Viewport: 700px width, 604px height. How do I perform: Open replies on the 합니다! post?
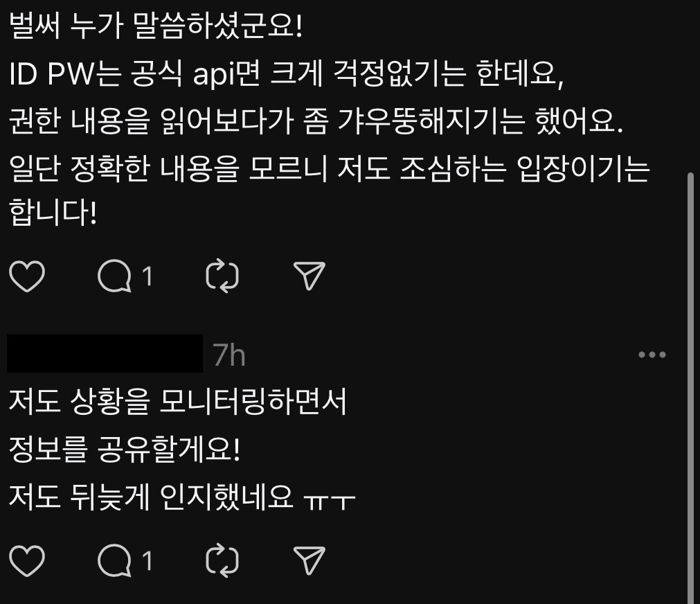(x=114, y=276)
